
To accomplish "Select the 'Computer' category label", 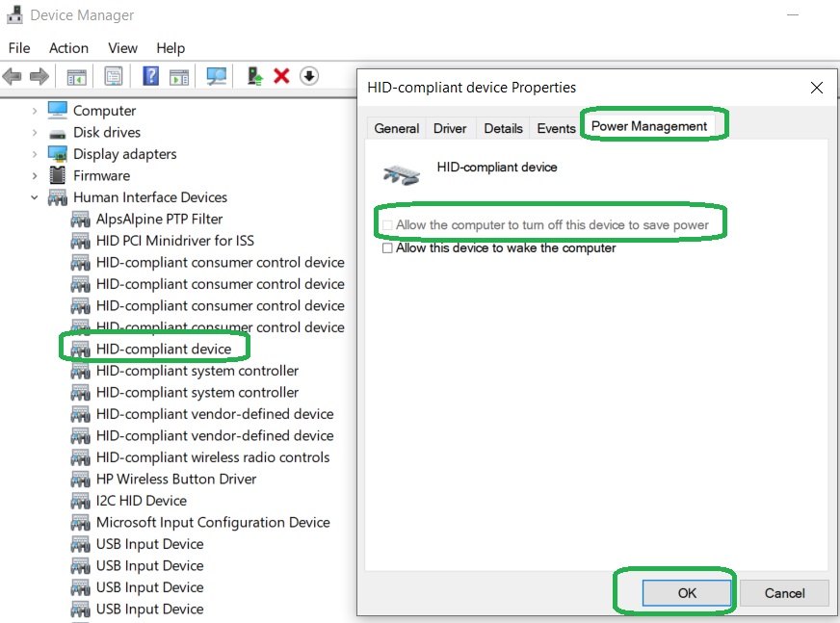I will 104,111.
